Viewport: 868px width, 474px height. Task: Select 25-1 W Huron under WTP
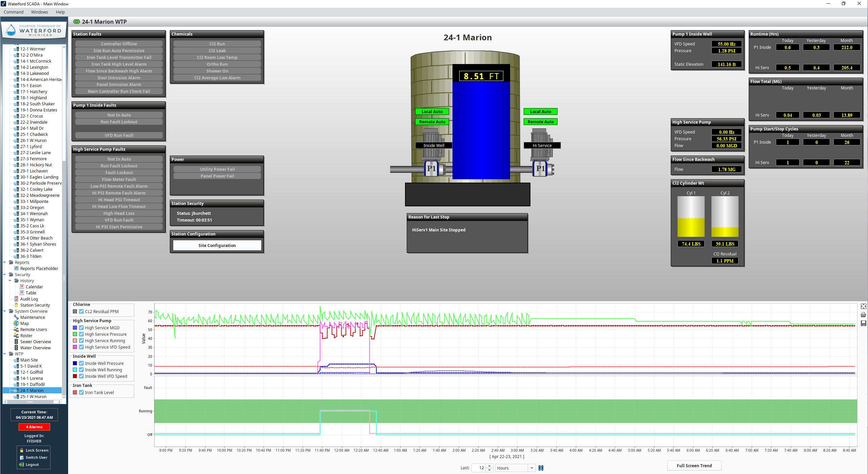[33, 396]
